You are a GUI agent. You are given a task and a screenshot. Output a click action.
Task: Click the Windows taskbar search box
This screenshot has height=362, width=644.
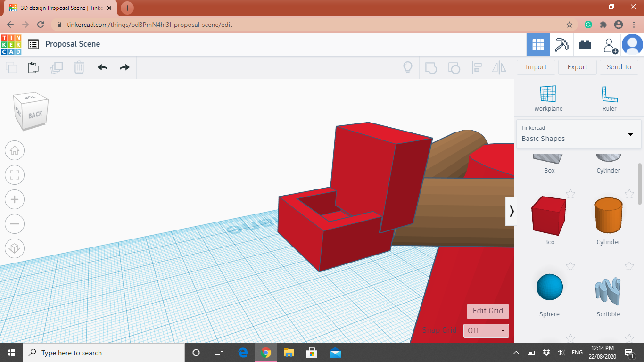pos(104,353)
